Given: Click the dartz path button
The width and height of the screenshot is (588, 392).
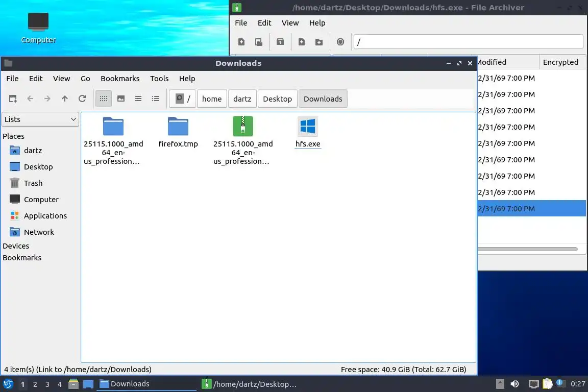Looking at the screenshot, I should (242, 99).
